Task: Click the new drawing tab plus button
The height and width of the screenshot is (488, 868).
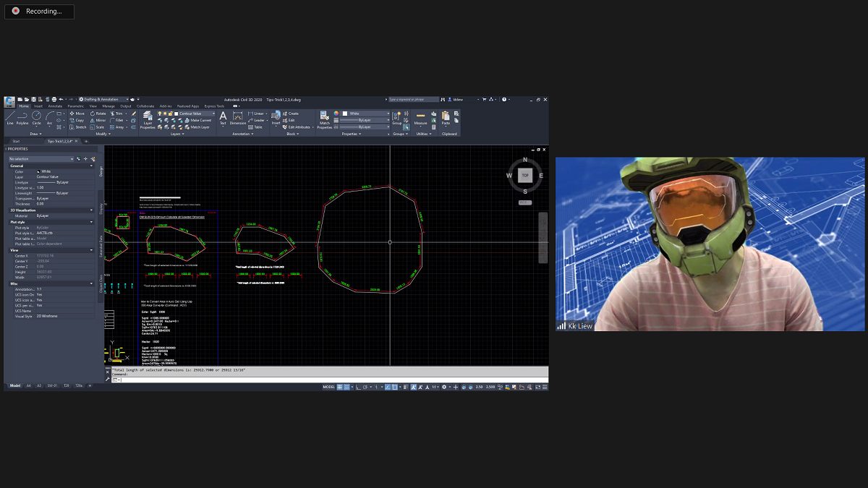Action: 86,141
